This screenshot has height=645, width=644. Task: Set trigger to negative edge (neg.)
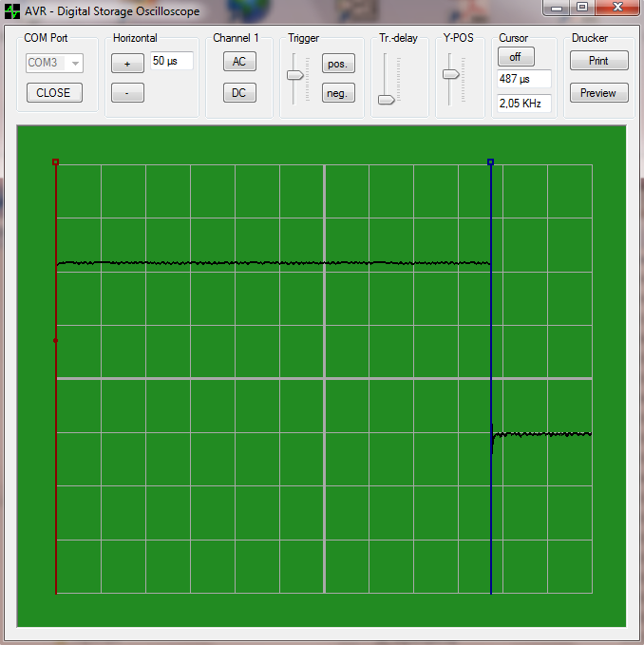(338, 93)
